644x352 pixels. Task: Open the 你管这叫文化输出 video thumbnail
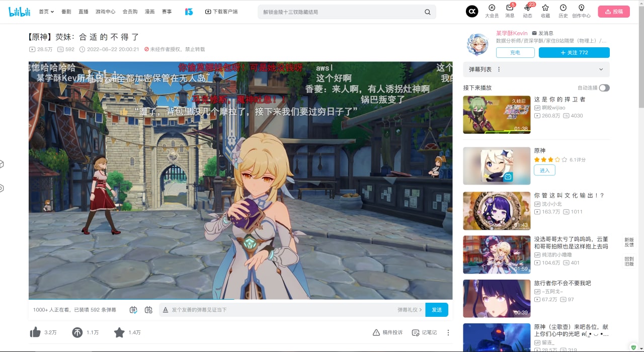tap(496, 211)
